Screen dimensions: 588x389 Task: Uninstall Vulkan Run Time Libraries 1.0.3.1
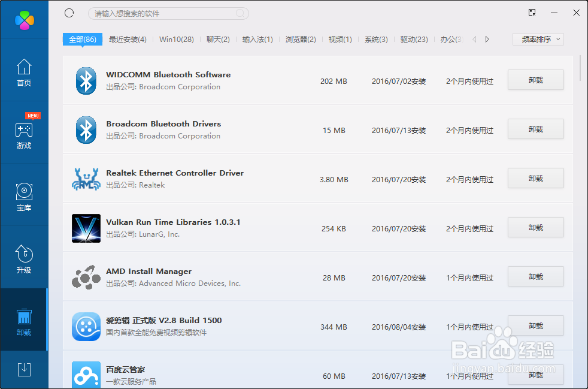pyautogui.click(x=535, y=228)
